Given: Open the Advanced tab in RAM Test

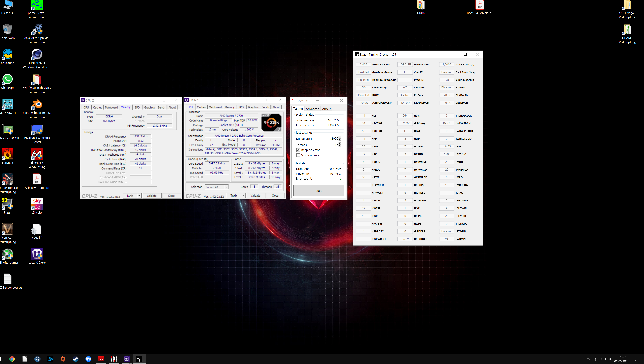Looking at the screenshot, I should tap(312, 109).
